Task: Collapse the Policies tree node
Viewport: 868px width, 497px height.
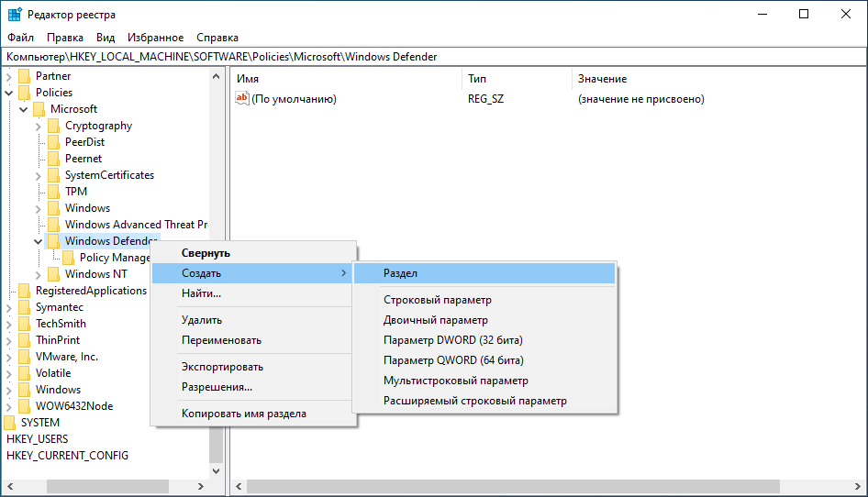Action: click(x=9, y=93)
